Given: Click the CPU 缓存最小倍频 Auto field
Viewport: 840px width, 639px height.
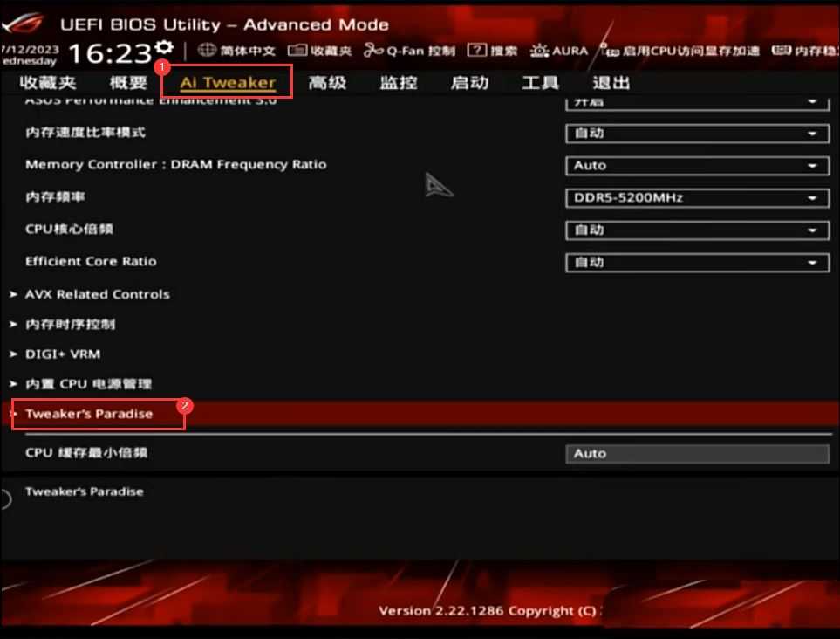Looking at the screenshot, I should 697,454.
